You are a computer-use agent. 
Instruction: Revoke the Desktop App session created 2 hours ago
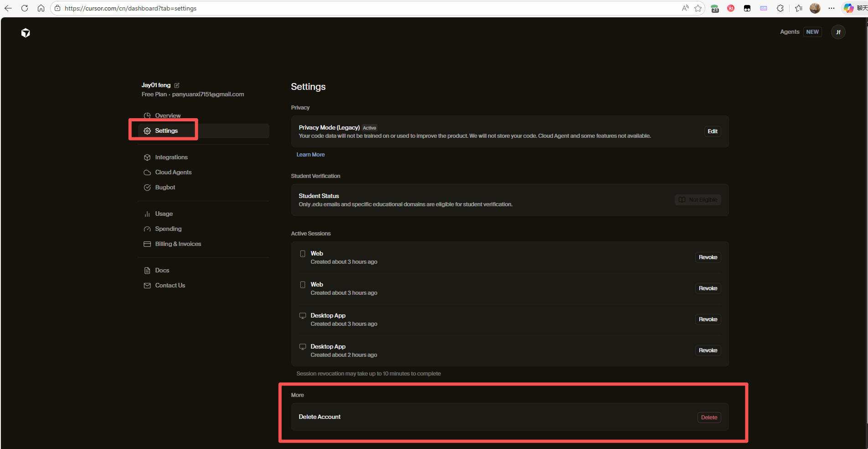pyautogui.click(x=708, y=350)
